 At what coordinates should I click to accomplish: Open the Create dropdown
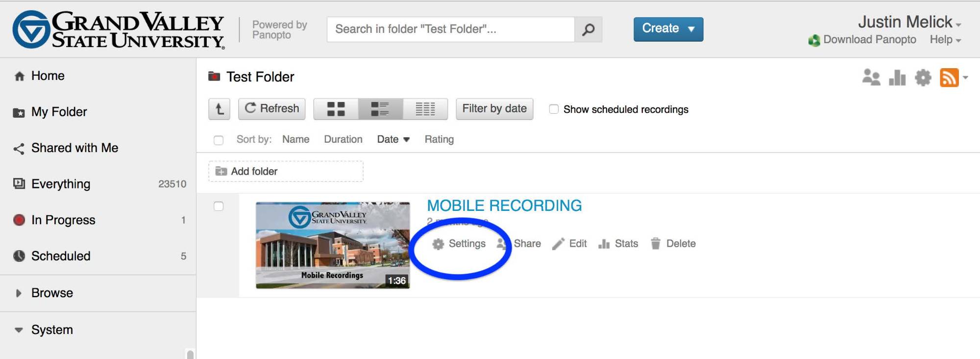pyautogui.click(x=668, y=29)
